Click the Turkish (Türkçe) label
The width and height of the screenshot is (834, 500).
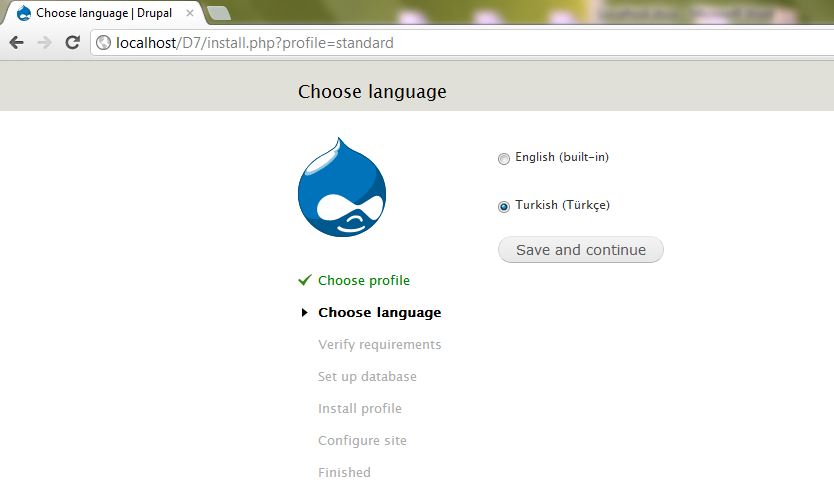562,205
